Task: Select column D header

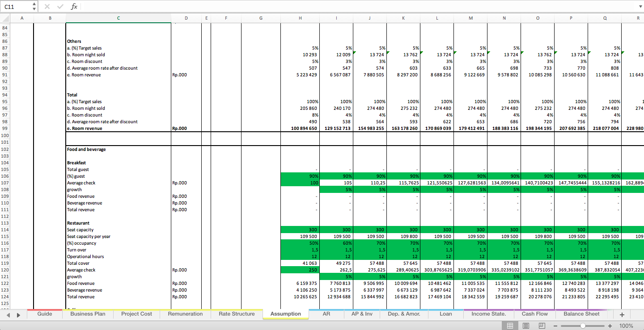Action: pyautogui.click(x=186, y=18)
